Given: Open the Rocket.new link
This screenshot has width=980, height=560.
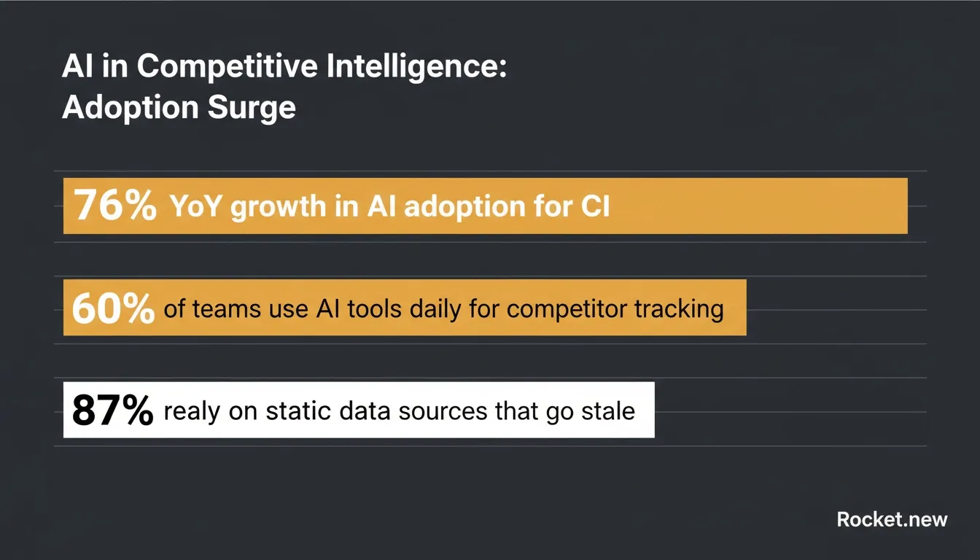Looking at the screenshot, I should pyautogui.click(x=892, y=519).
